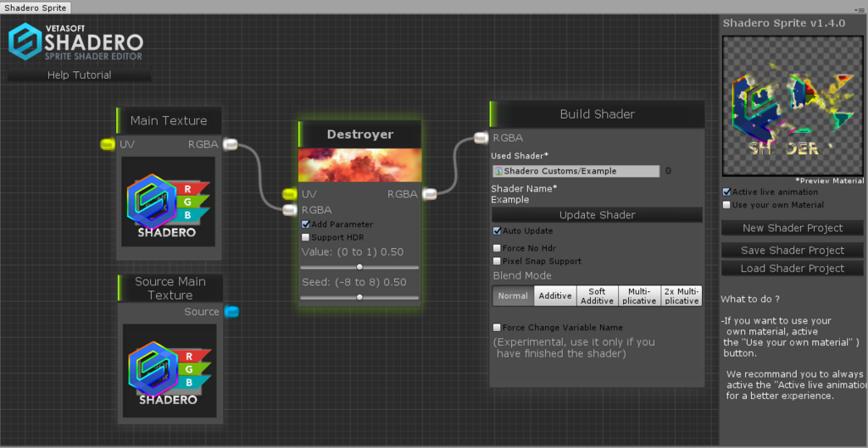Image resolution: width=868 pixels, height=448 pixels.
Task: Click the Used Shader object field
Action: pos(576,171)
